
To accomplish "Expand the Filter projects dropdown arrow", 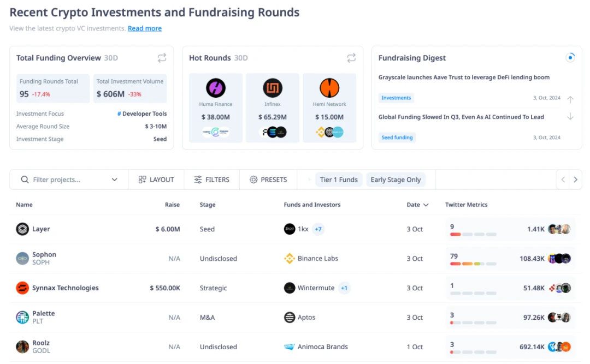I will [x=115, y=180].
